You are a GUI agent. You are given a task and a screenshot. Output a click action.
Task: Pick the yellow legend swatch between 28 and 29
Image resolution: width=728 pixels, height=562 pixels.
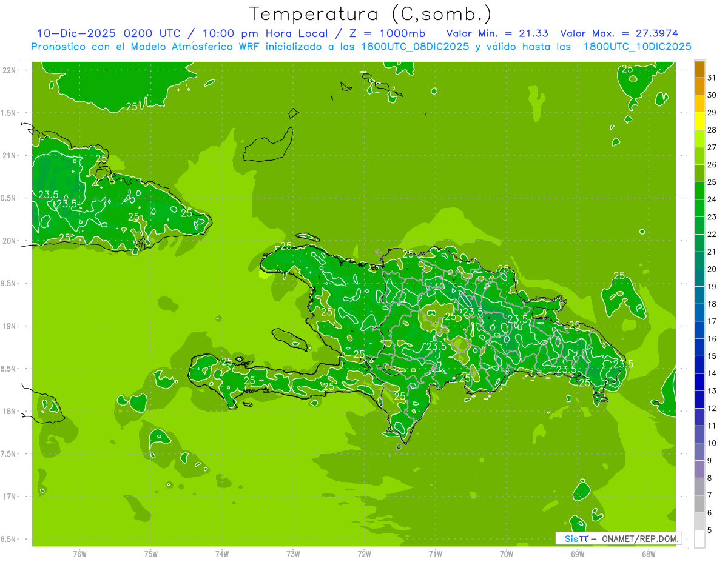[x=699, y=121]
